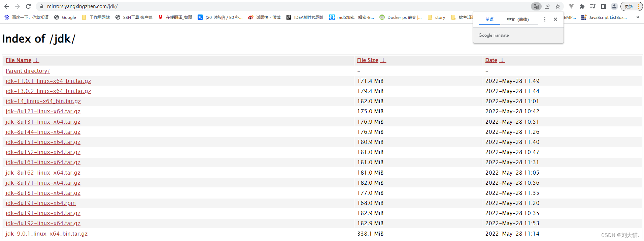View the site security lock icon

[x=42, y=6]
